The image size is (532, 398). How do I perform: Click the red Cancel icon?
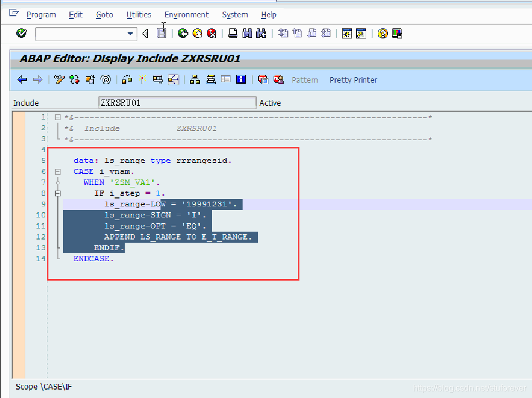point(212,33)
